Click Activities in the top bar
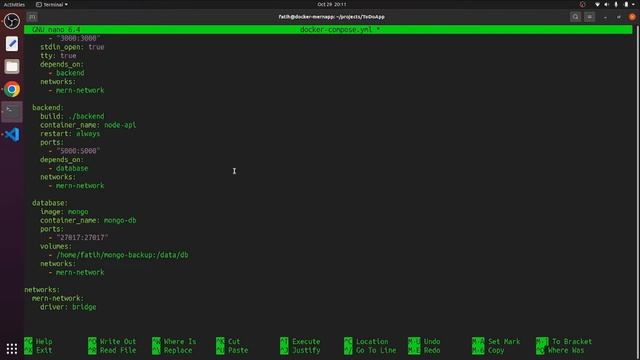 coord(14,4)
